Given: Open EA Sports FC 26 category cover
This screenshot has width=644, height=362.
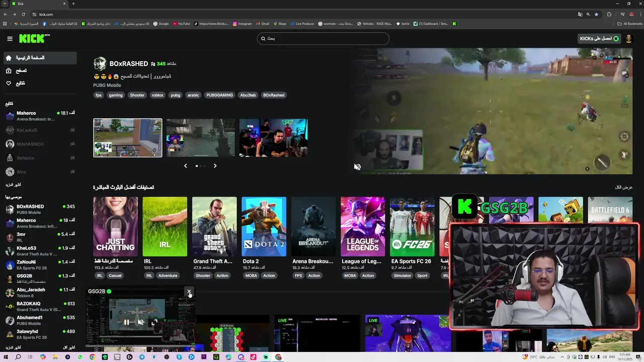Looking at the screenshot, I should click(412, 226).
